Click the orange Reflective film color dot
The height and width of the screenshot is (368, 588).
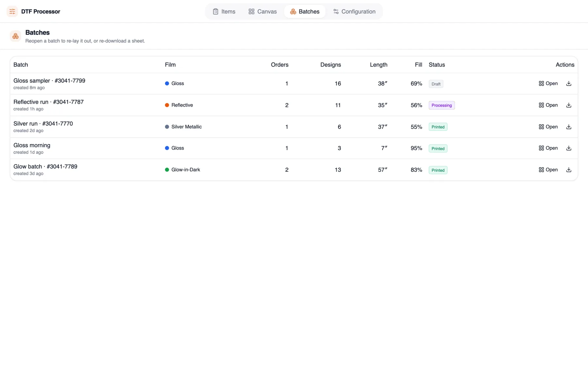167,105
